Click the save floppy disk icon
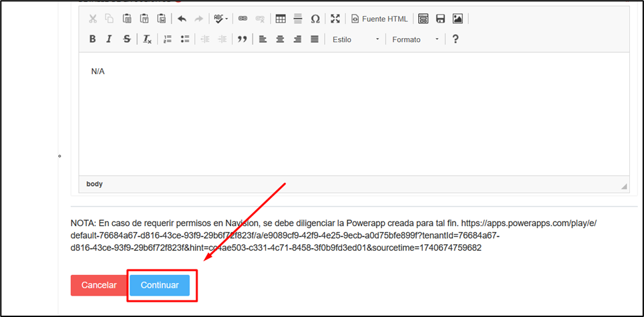This screenshot has width=644, height=317. [x=440, y=19]
